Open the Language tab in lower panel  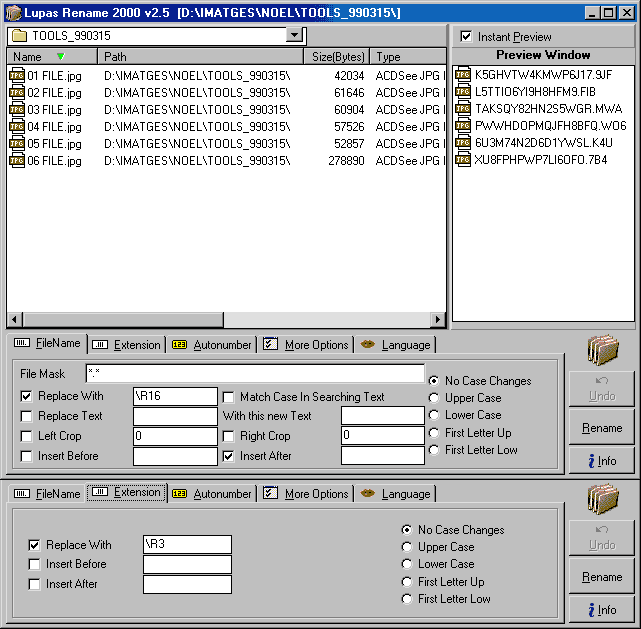coord(396,494)
